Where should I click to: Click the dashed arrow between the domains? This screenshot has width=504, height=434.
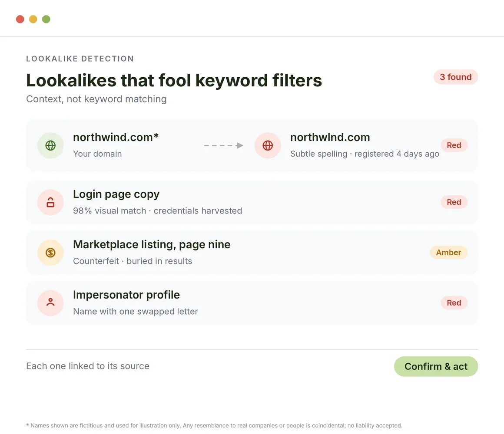point(223,145)
